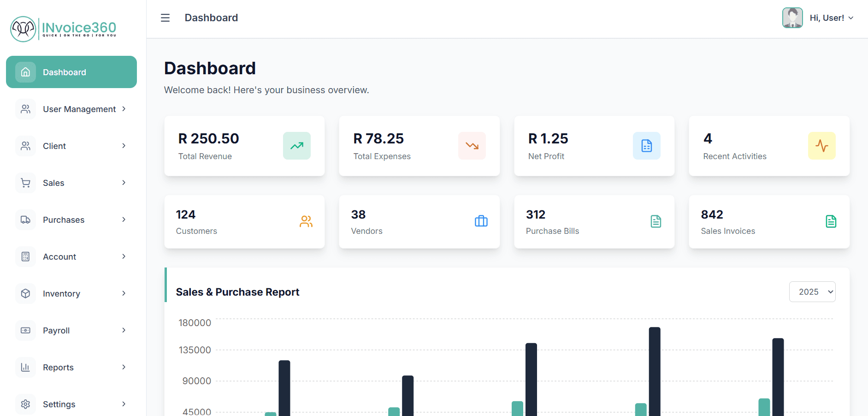Click the Sales & Purchase Report heading
The image size is (868, 416).
[x=237, y=292]
